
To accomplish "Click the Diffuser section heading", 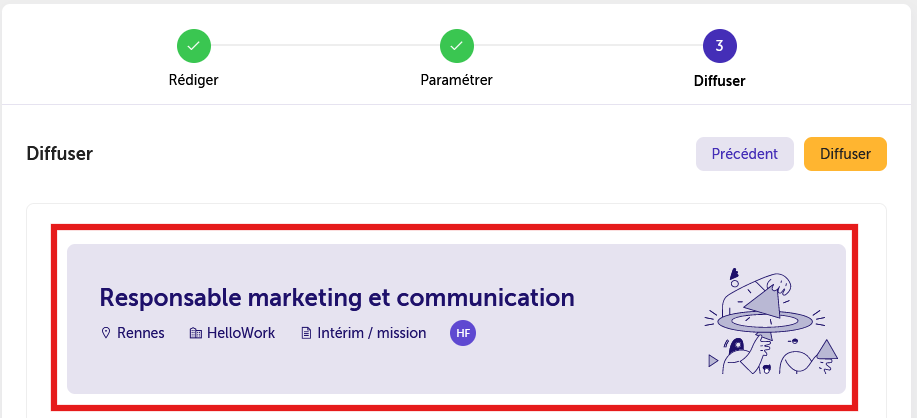I will [x=60, y=154].
